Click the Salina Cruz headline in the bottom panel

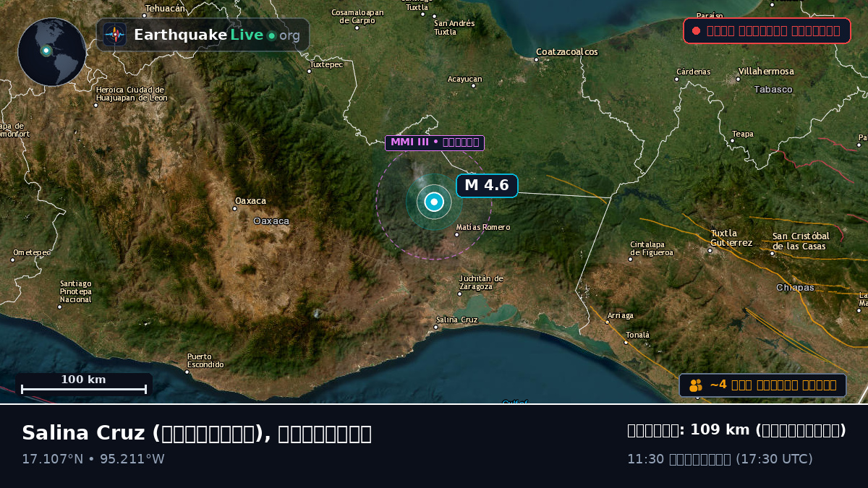[197, 433]
